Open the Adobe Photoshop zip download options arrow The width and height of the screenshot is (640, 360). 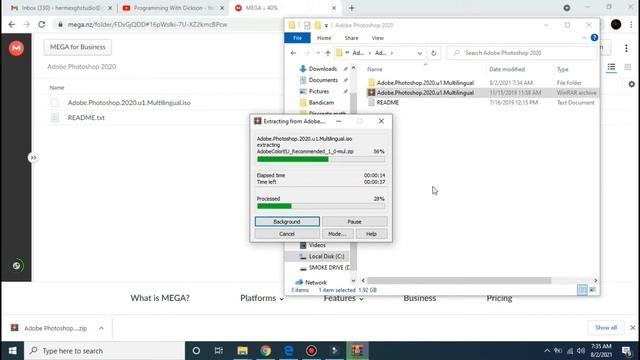(x=101, y=328)
